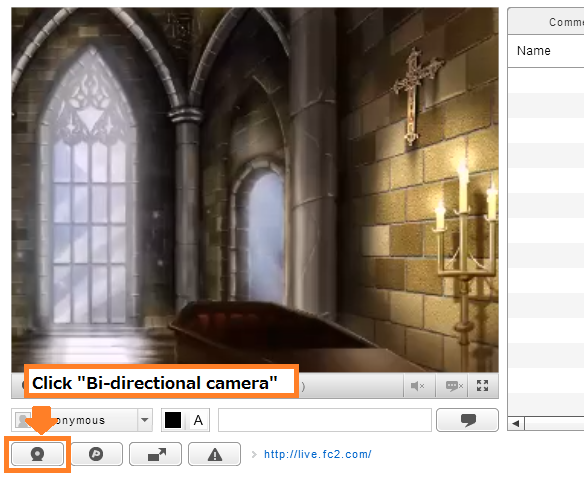Click the horizontal scrollbar track in comments
The height and width of the screenshot is (482, 584).
(554, 424)
